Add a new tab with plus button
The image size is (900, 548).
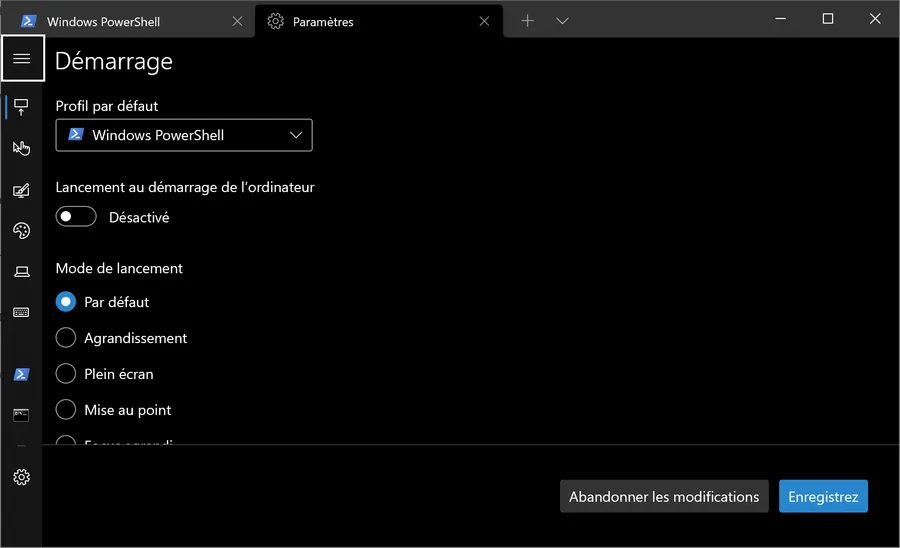pyautogui.click(x=527, y=21)
